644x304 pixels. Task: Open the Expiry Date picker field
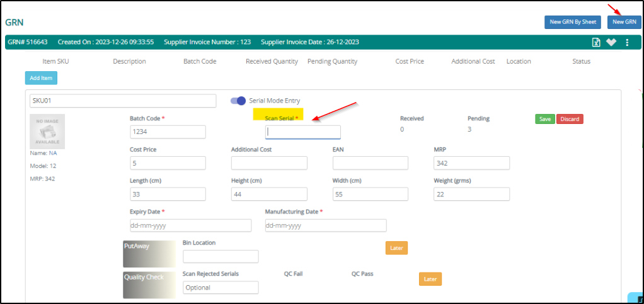[x=190, y=225]
